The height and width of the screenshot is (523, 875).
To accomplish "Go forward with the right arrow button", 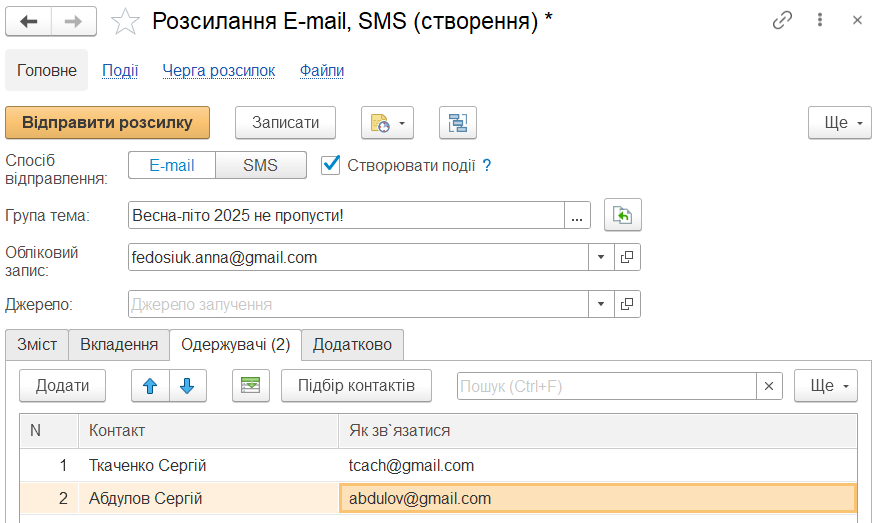I will [74, 22].
